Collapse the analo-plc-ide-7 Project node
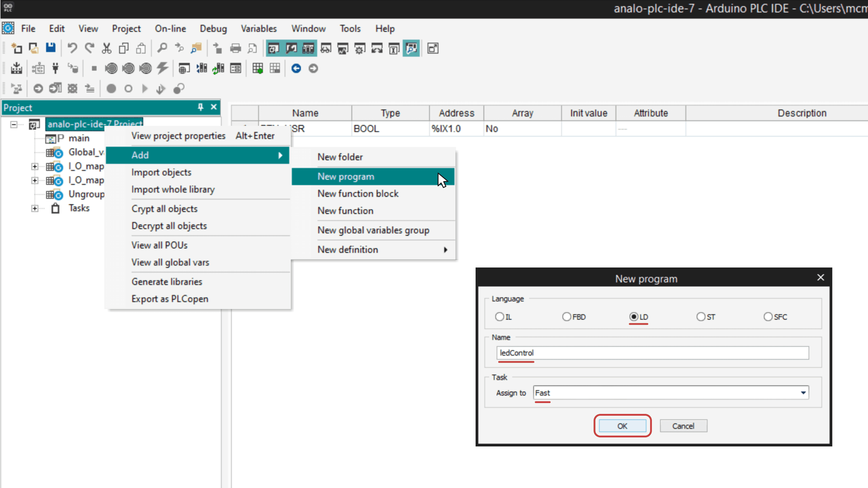 click(x=14, y=124)
